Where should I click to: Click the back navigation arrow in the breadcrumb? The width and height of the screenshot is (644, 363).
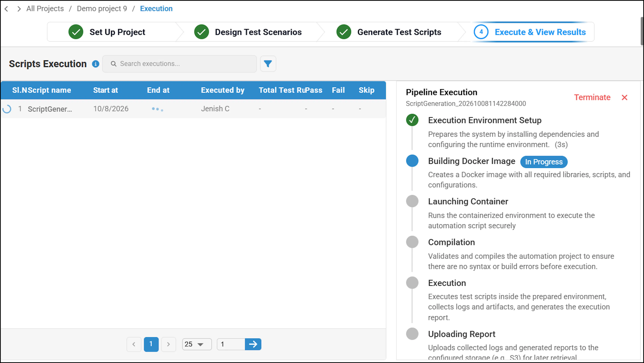[x=7, y=9]
